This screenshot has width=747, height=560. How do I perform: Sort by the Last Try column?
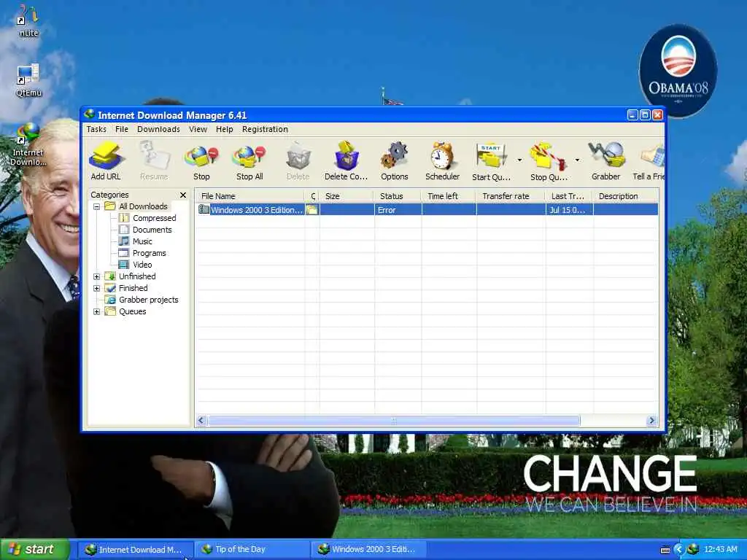[x=569, y=196]
